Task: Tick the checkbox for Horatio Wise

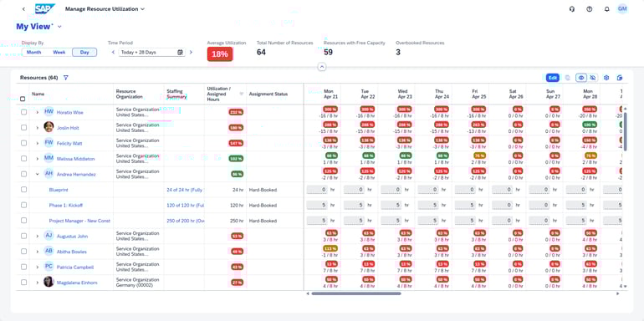Action: pyautogui.click(x=23, y=112)
